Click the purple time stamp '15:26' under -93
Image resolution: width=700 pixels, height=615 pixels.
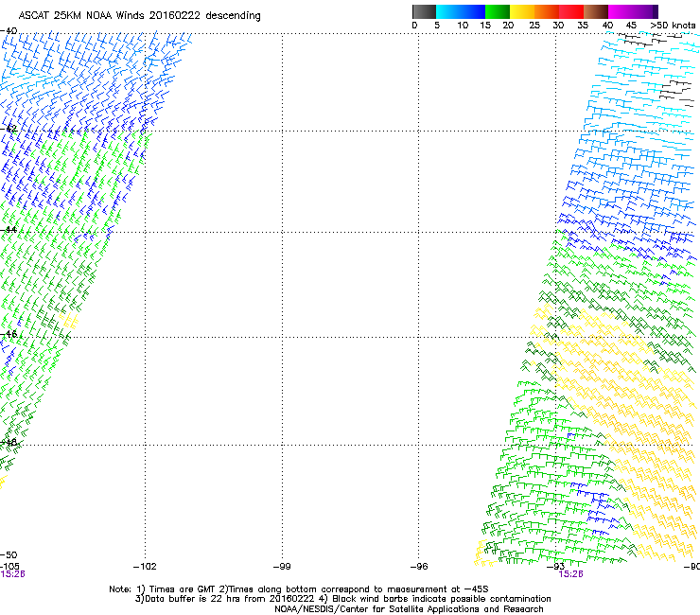click(571, 574)
